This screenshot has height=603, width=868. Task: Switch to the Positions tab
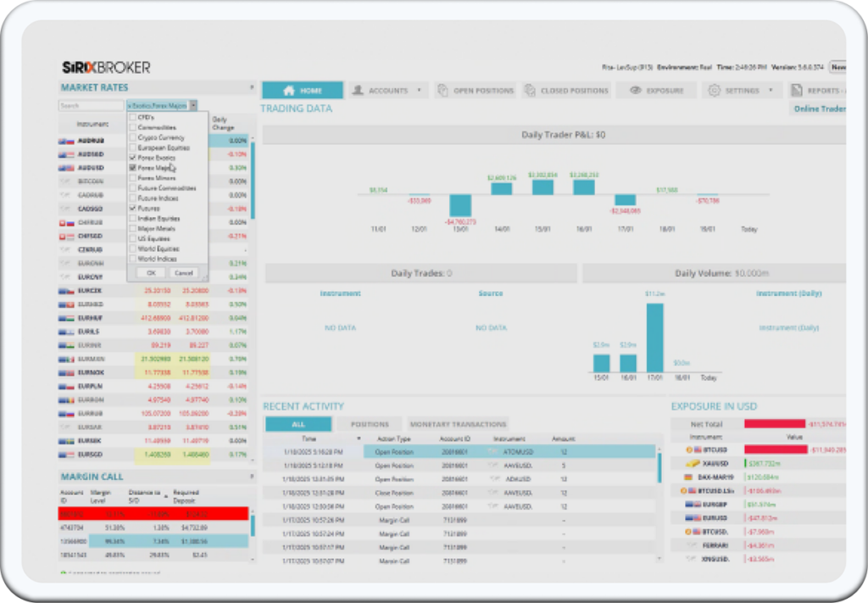[x=369, y=424]
